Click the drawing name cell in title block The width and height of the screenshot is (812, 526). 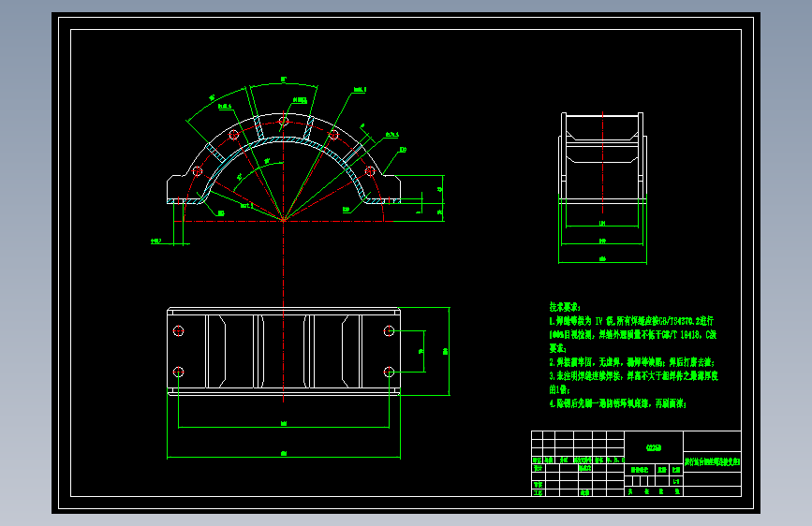tap(712, 461)
